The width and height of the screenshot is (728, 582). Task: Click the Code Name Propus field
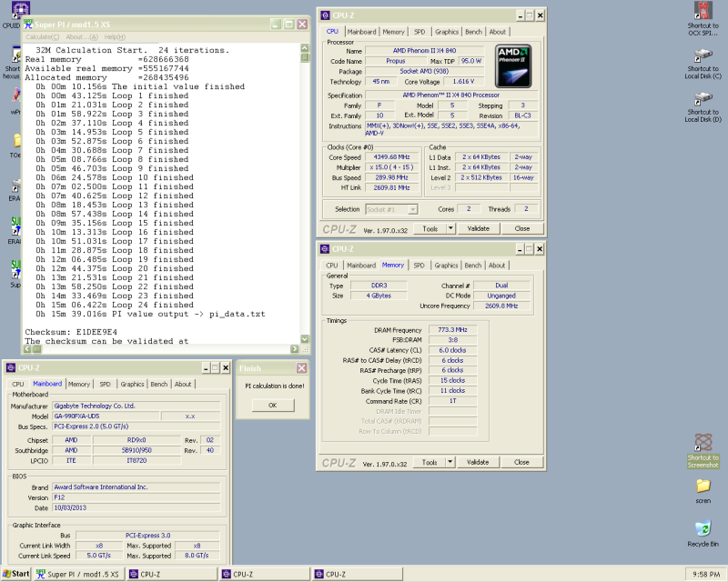tap(395, 61)
